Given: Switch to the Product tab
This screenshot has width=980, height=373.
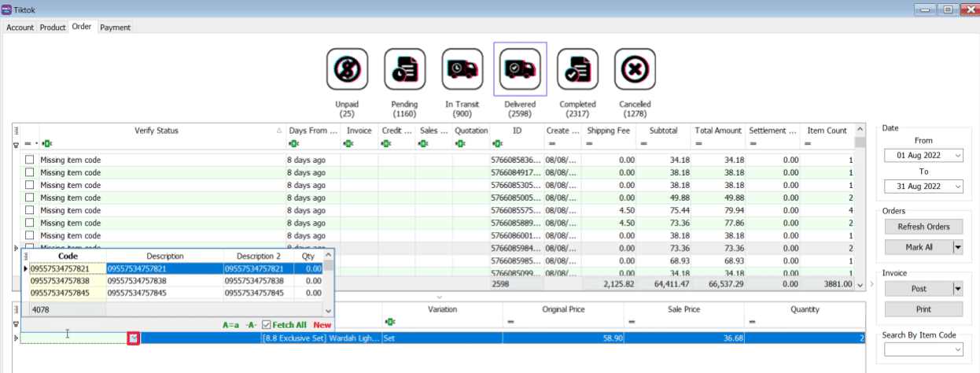Looking at the screenshot, I should [53, 28].
